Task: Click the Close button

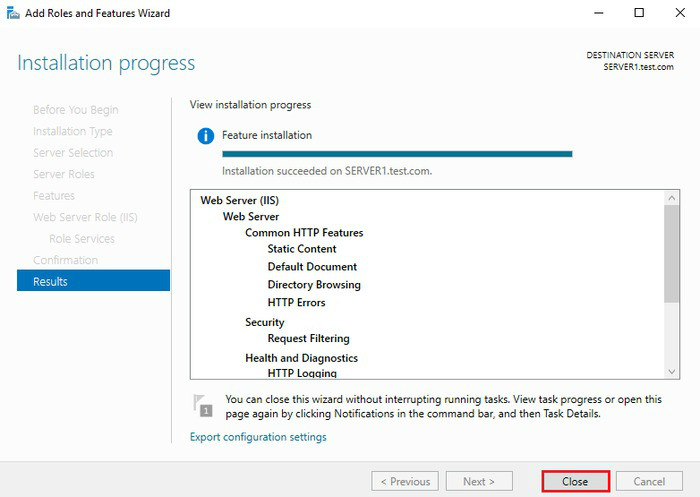Action: point(575,481)
